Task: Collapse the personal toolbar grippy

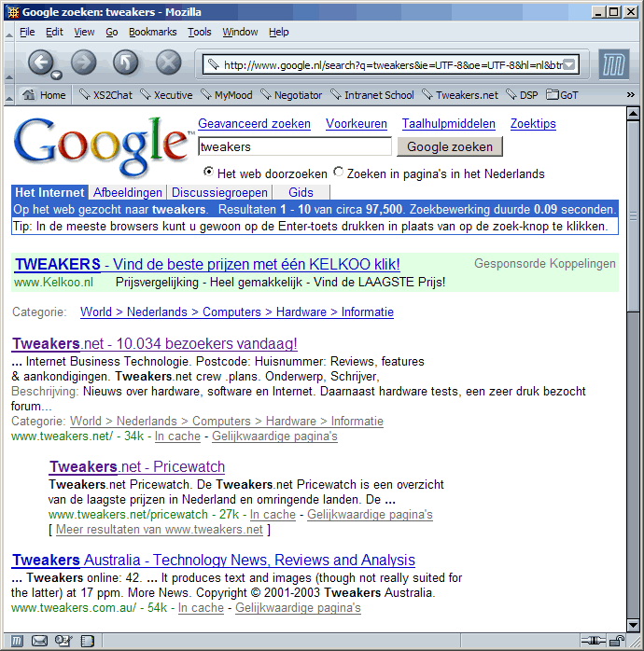Action: [8, 95]
